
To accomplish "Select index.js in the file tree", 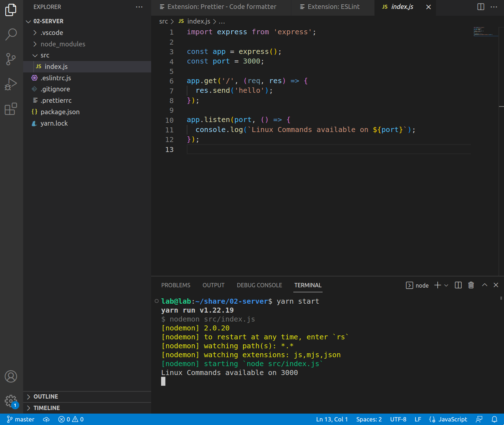I will pos(87,67).
